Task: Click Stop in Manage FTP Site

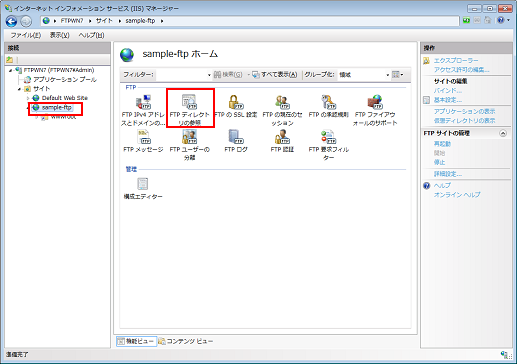Action: 439,162
